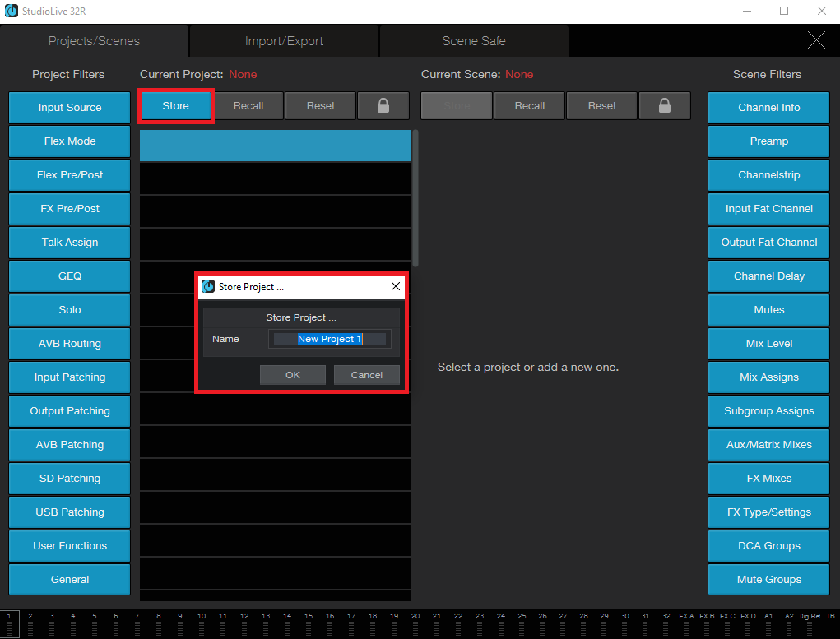
Task: Reset the current scene
Action: coord(601,106)
